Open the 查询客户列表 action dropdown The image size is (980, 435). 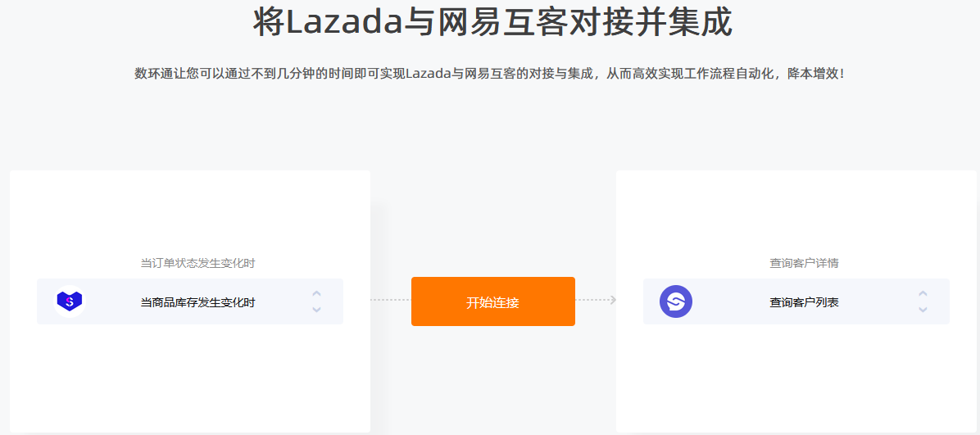tap(804, 302)
